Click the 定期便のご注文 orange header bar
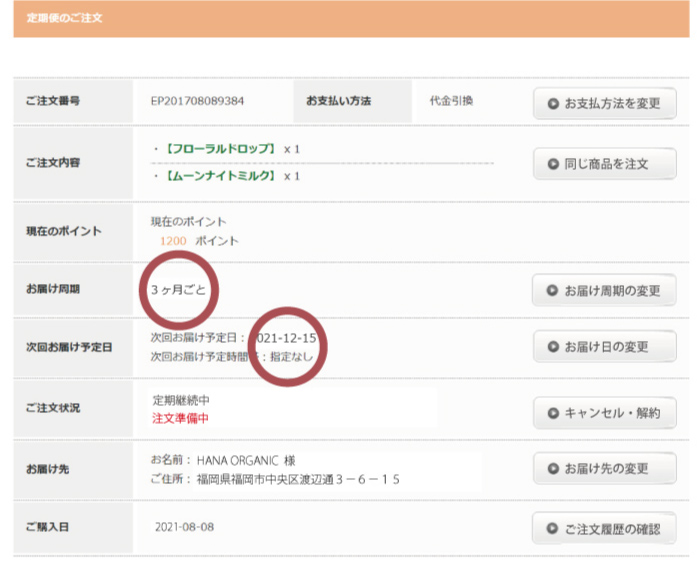The height and width of the screenshot is (561, 700). [x=350, y=18]
